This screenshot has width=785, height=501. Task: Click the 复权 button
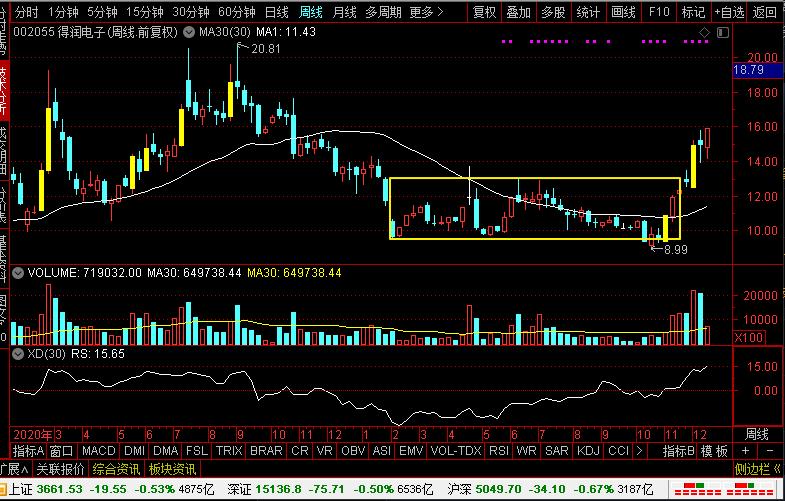(485, 12)
